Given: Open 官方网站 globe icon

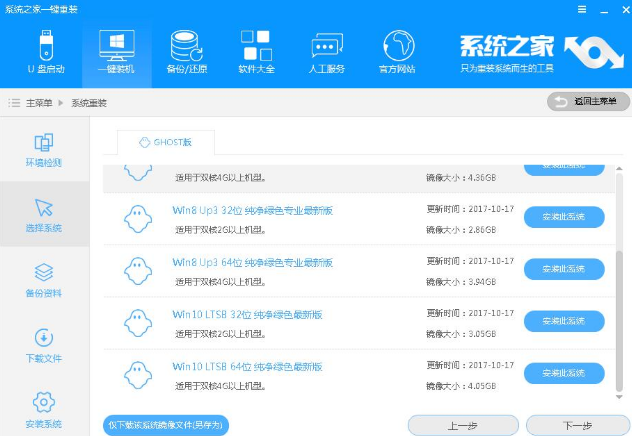Looking at the screenshot, I should coord(398,45).
